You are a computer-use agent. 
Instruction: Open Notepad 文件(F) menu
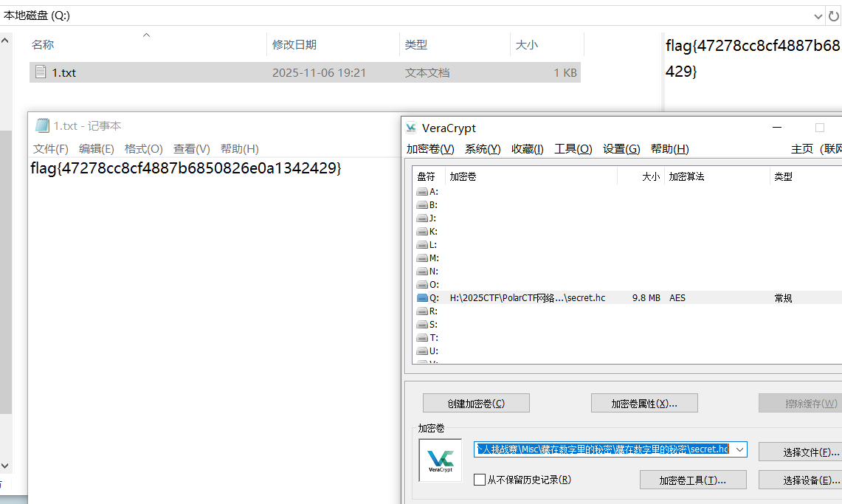50,148
